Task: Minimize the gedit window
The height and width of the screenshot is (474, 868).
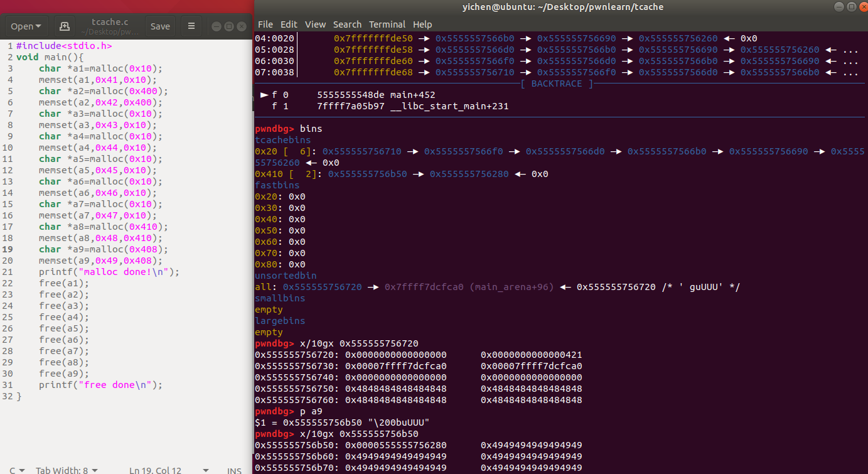Action: [216, 26]
